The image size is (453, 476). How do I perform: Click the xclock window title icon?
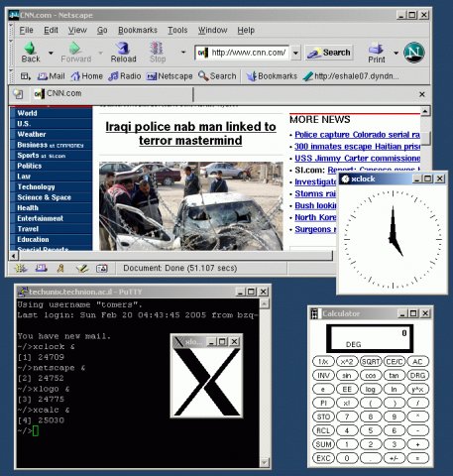pos(345,178)
